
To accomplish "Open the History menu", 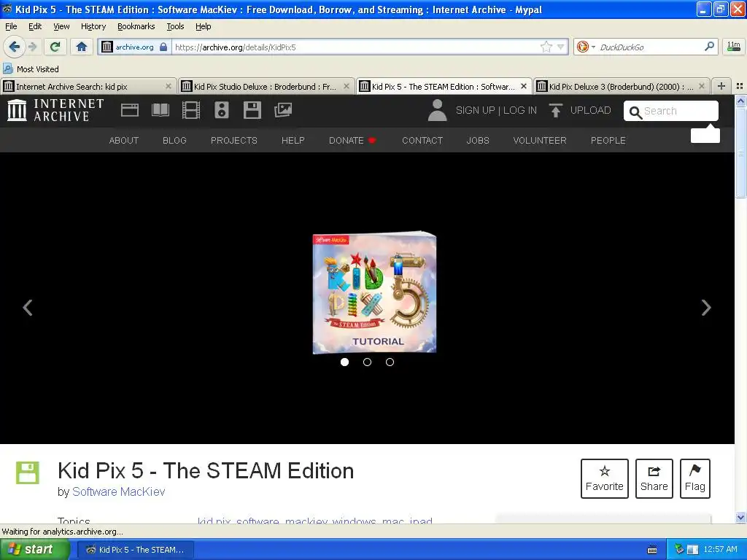I will tap(93, 26).
